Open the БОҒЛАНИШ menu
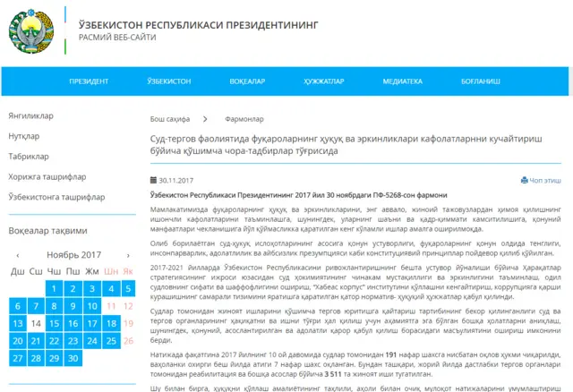The width and height of the screenshot is (573, 392). (x=481, y=81)
